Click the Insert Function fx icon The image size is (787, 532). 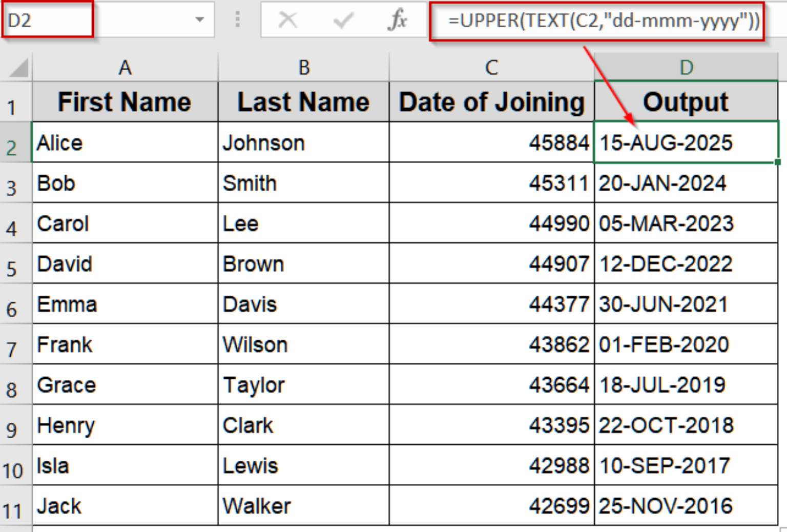point(398,21)
